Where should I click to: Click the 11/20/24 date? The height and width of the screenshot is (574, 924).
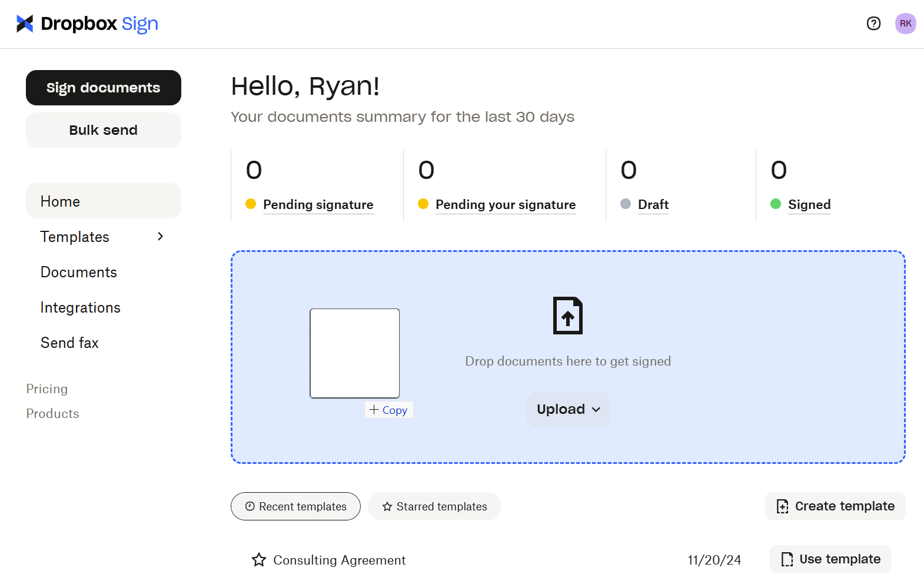714,560
